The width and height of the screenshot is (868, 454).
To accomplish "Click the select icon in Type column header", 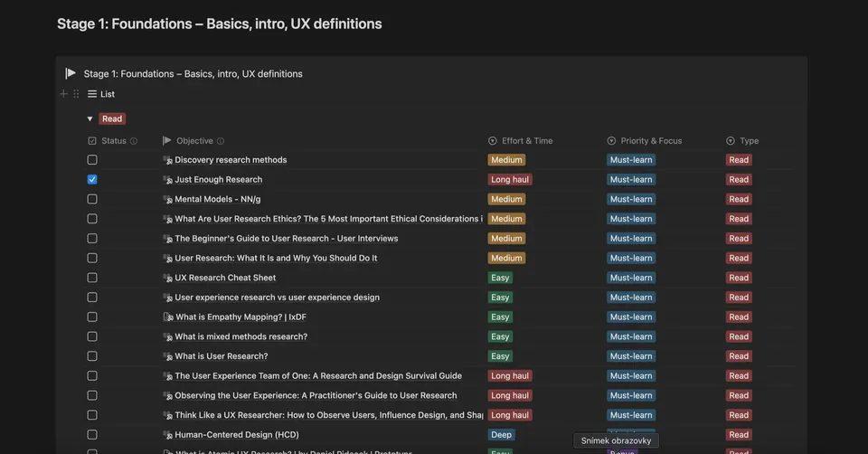I will click(x=731, y=141).
